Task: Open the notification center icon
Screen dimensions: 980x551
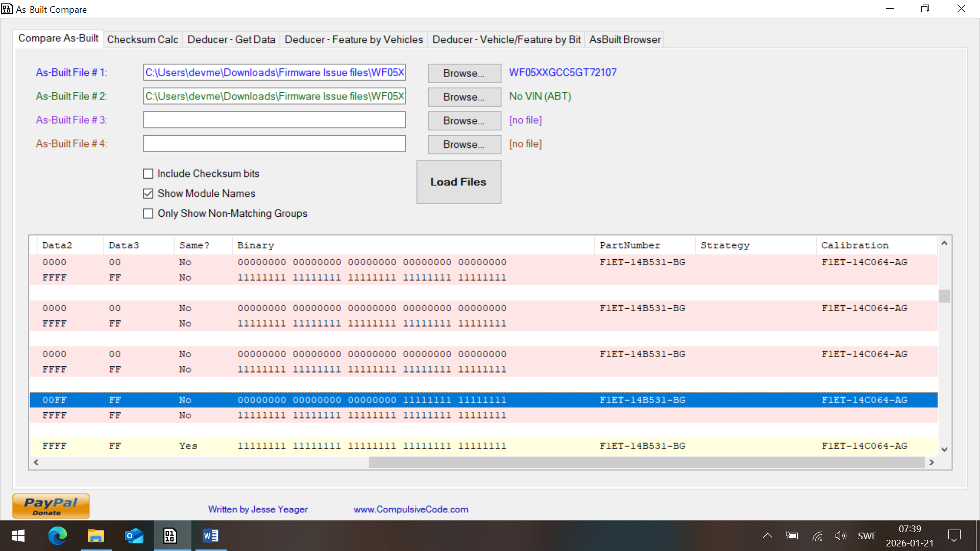Action: [x=954, y=536]
